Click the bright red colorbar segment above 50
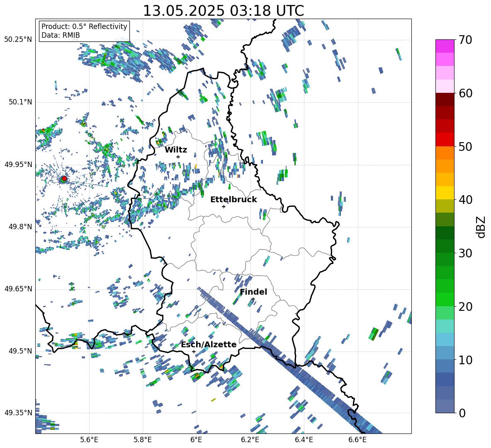This screenshot has width=491, height=448. [445, 140]
